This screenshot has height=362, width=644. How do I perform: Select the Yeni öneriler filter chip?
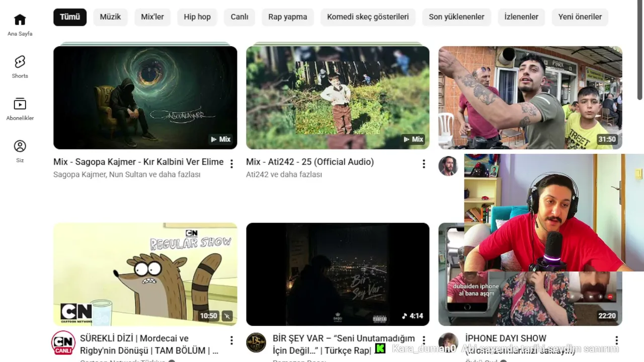pos(580,17)
